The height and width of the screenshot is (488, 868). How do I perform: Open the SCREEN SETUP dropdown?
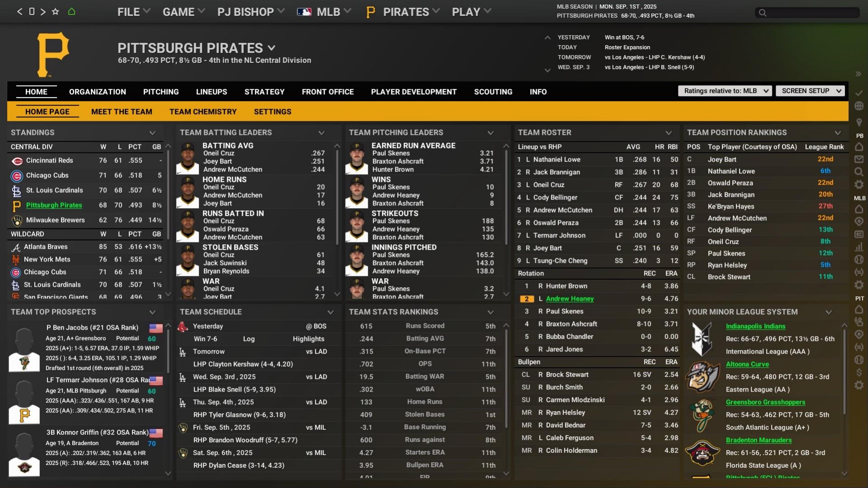coord(810,91)
